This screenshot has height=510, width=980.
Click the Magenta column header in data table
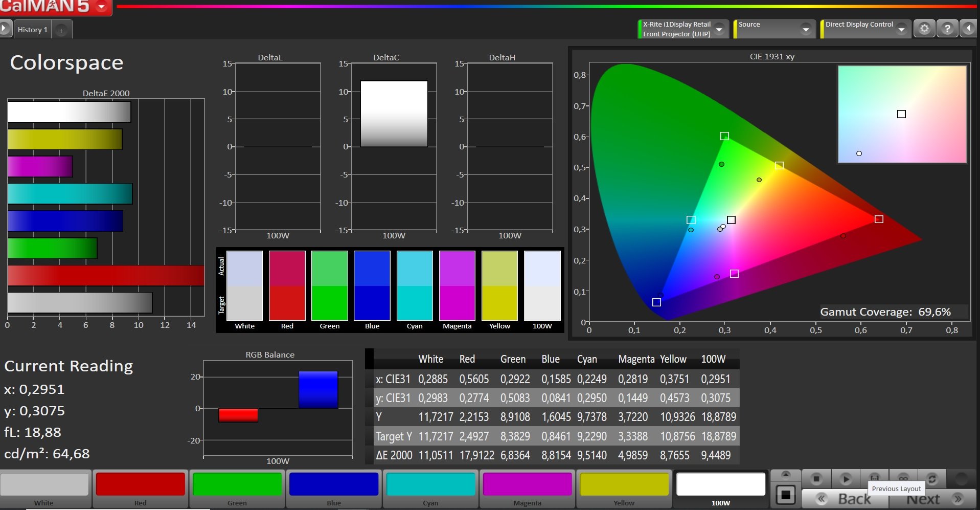[x=636, y=359]
